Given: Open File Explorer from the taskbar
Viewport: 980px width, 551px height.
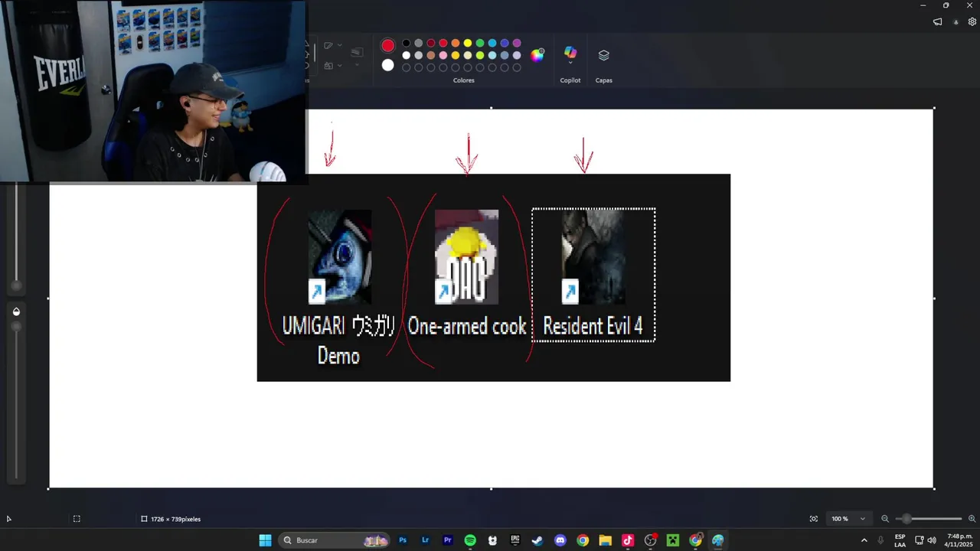Looking at the screenshot, I should click(605, 540).
